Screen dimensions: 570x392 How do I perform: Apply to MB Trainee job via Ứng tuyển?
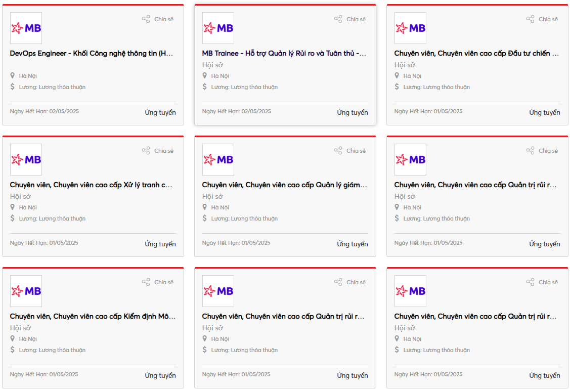pyautogui.click(x=353, y=112)
